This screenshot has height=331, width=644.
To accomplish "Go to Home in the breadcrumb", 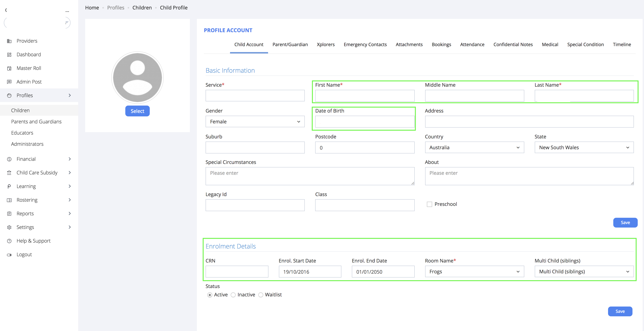I will click(x=92, y=8).
